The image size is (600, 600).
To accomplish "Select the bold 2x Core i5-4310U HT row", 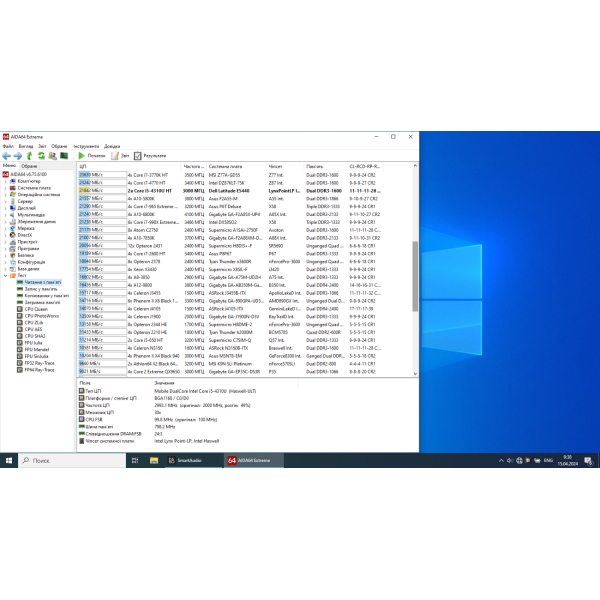I will click(x=230, y=191).
